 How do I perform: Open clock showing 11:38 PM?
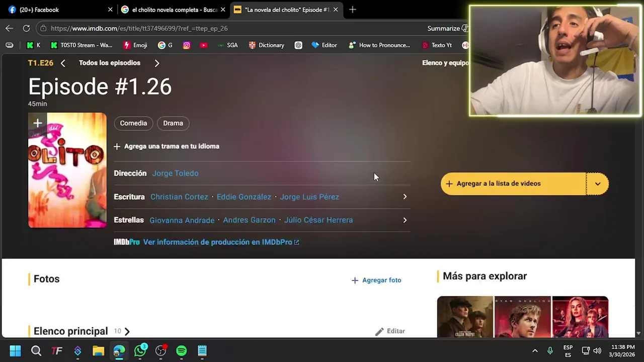coord(622,350)
